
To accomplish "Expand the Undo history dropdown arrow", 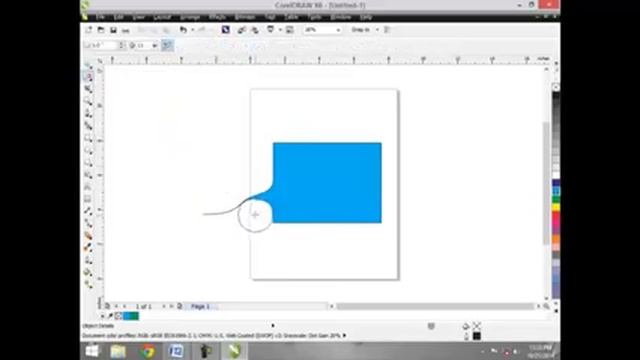I will coord(192,30).
